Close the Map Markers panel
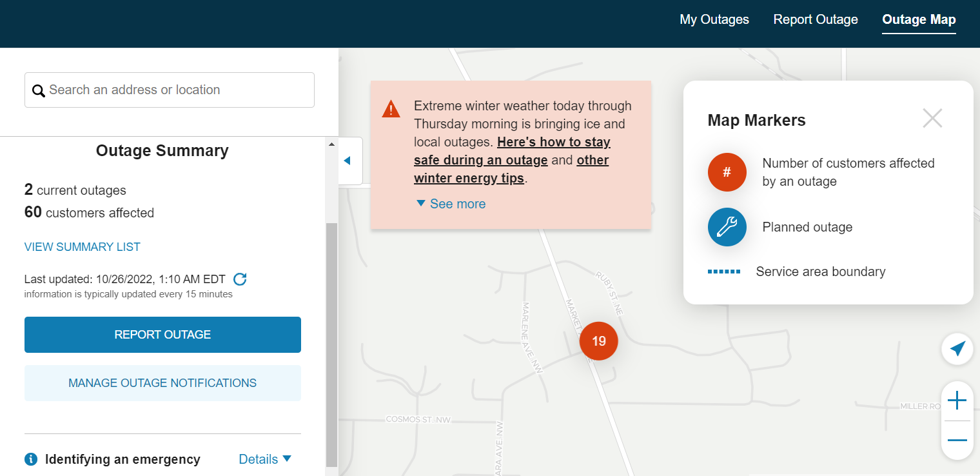The image size is (980, 476). [932, 118]
